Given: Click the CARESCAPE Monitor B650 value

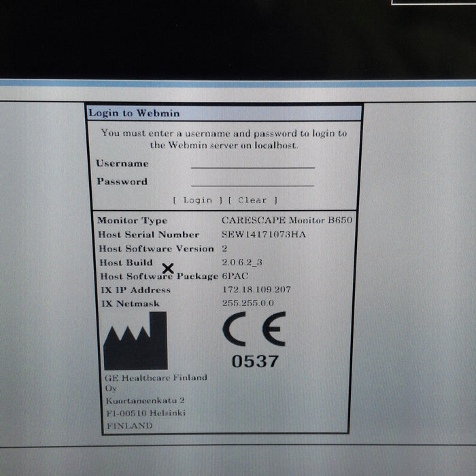Looking at the screenshot, I should (287, 220).
